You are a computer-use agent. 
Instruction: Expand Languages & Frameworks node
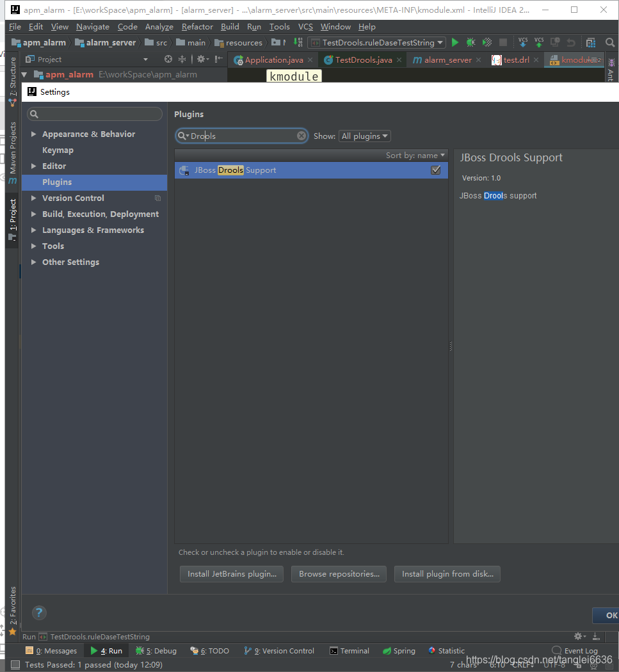pos(33,230)
